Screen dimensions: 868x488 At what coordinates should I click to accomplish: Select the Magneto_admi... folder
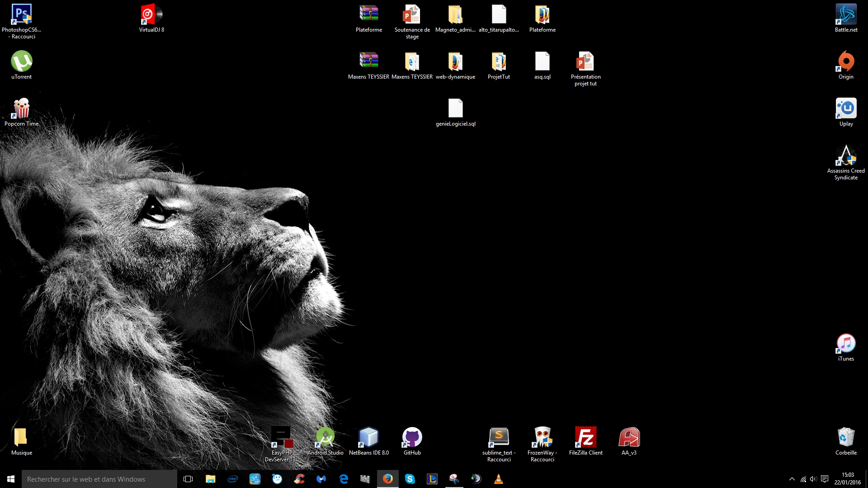455,19
